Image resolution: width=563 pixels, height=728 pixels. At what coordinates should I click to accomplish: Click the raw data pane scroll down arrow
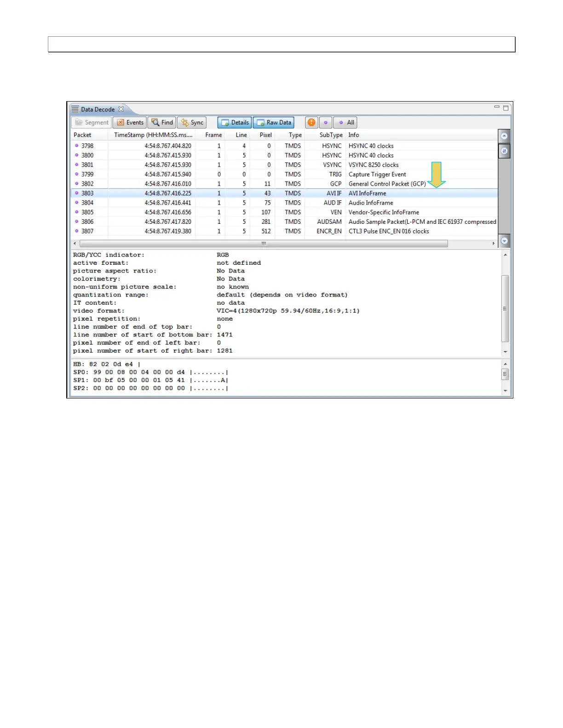click(x=505, y=391)
